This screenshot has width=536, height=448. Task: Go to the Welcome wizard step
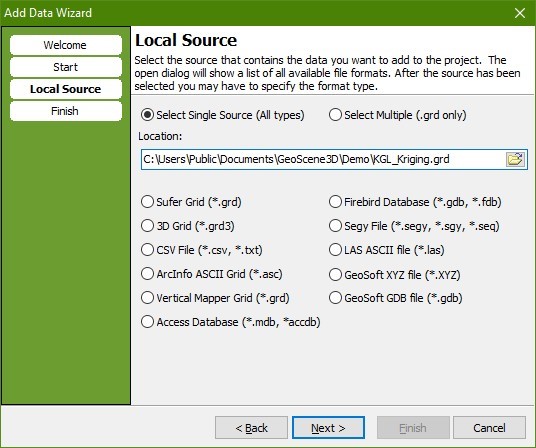point(66,45)
